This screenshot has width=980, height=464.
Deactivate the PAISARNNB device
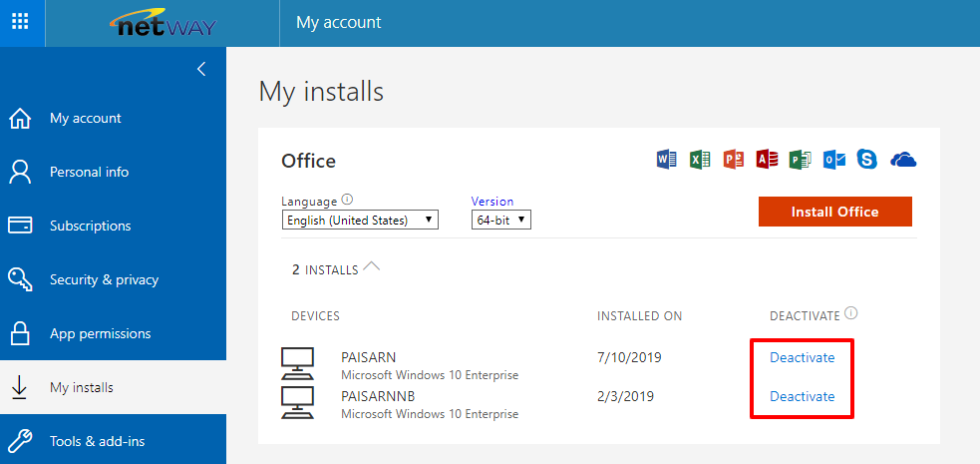click(x=802, y=396)
